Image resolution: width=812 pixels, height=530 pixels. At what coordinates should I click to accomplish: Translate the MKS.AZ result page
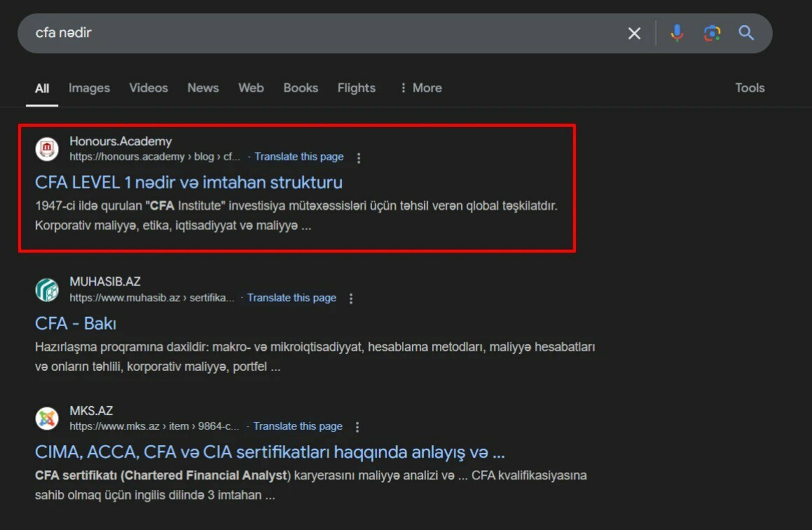pyautogui.click(x=298, y=426)
